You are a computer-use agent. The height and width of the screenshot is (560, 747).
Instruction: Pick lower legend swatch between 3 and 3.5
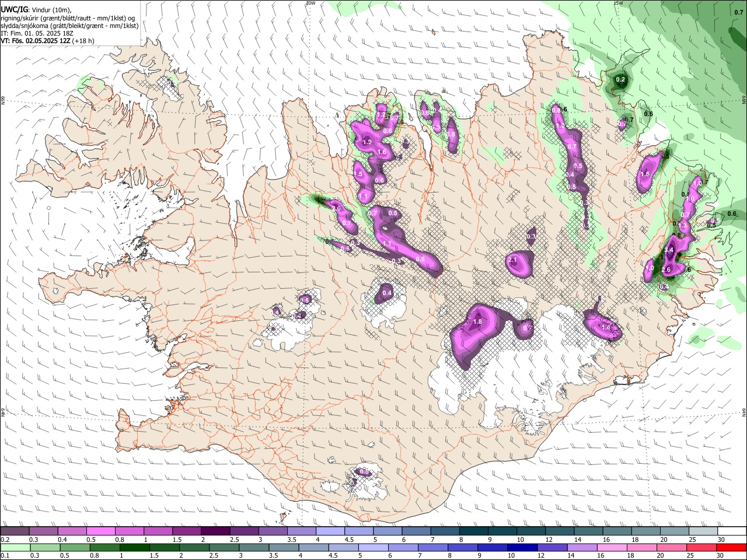[254, 547]
